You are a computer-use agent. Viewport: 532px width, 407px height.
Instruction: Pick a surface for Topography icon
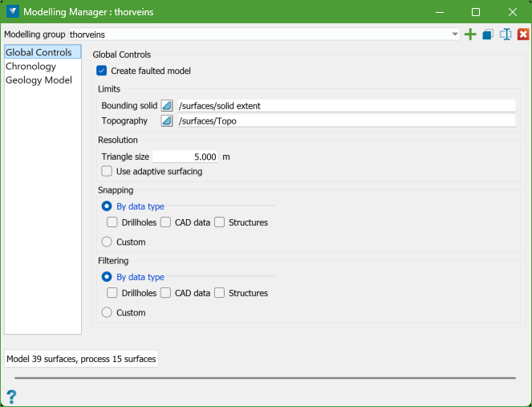pyautogui.click(x=167, y=120)
